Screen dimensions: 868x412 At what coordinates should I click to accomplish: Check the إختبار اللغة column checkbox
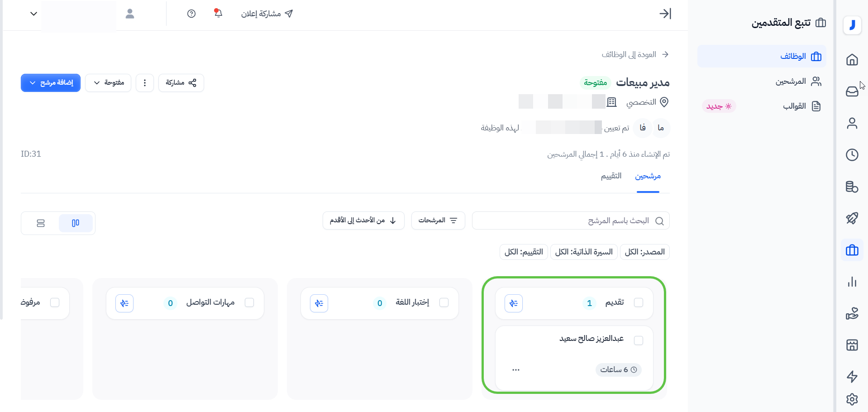(x=444, y=302)
